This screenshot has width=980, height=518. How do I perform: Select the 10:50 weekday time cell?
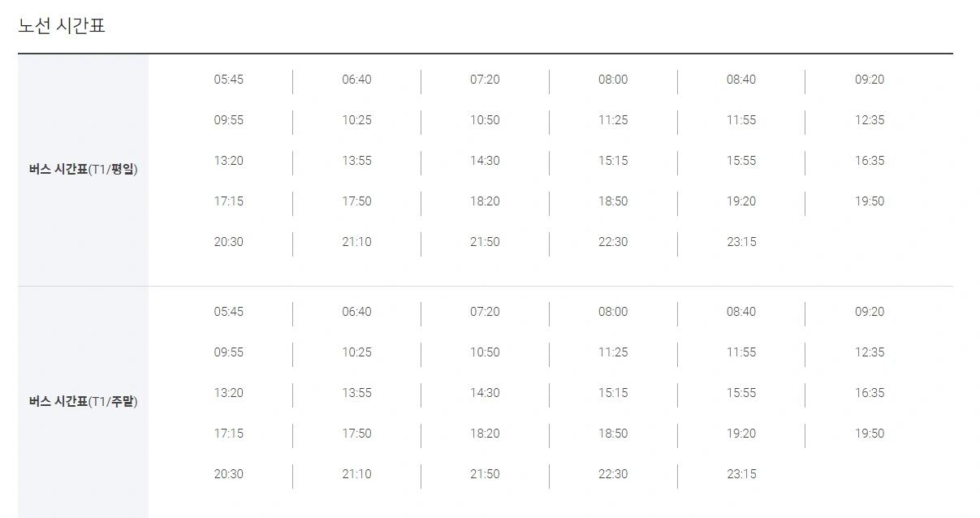[x=485, y=120]
